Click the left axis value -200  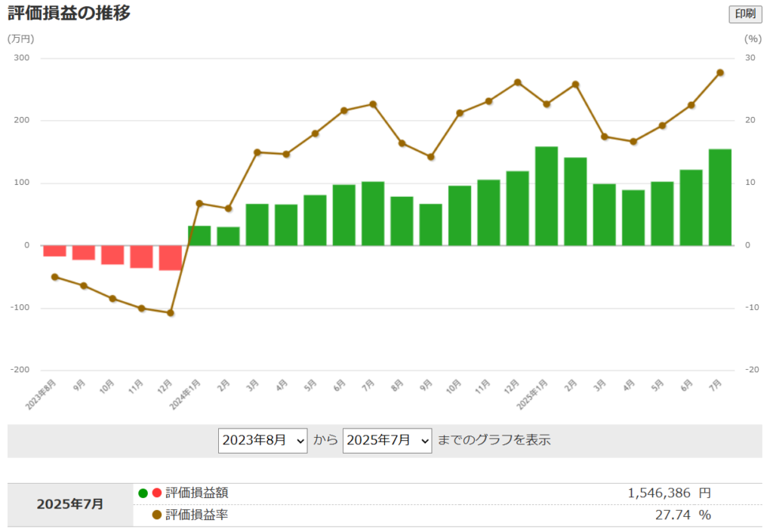coord(20,370)
